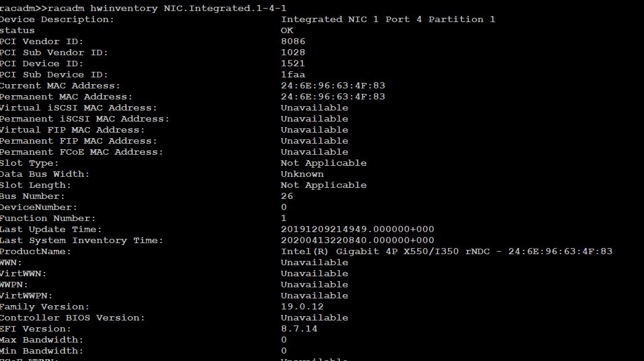
Task: Select Unavailable in the WWPN row
Action: tap(315, 285)
